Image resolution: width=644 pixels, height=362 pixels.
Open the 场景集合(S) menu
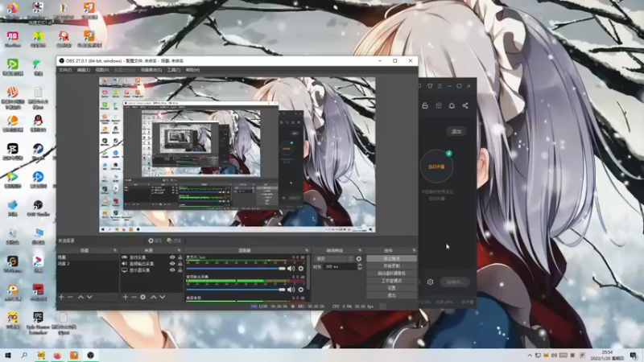151,70
